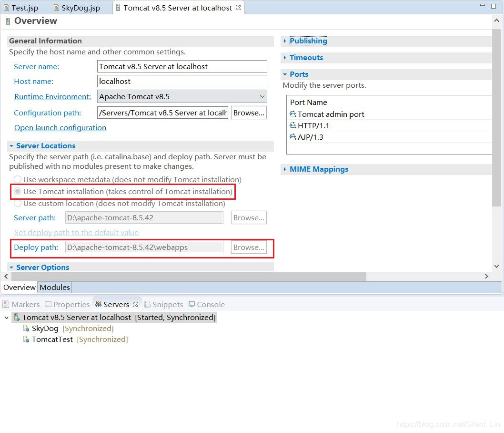Click the Server path field
Screen dimensions: 504x433
coord(144,218)
